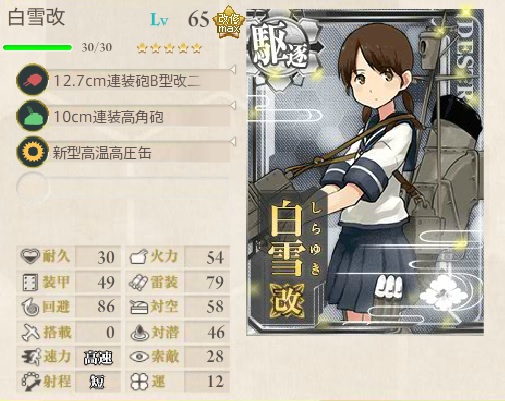Click the orange boiler gear equipment icon

33,152
